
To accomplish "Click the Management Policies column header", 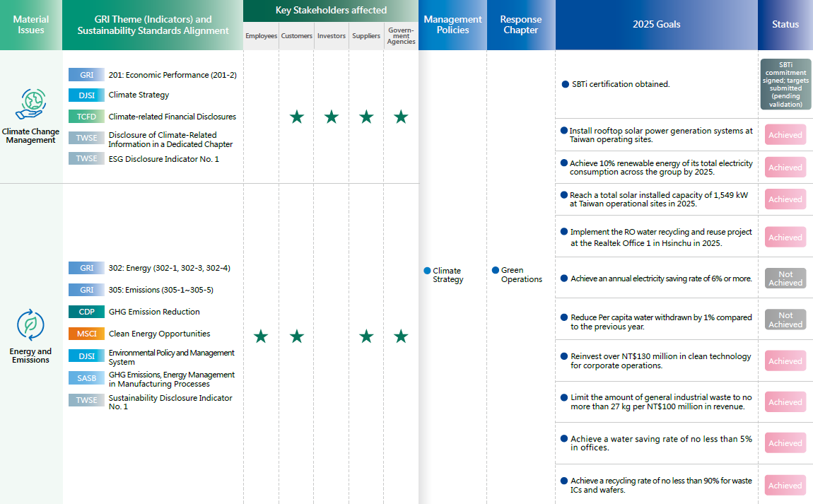I will [x=452, y=25].
